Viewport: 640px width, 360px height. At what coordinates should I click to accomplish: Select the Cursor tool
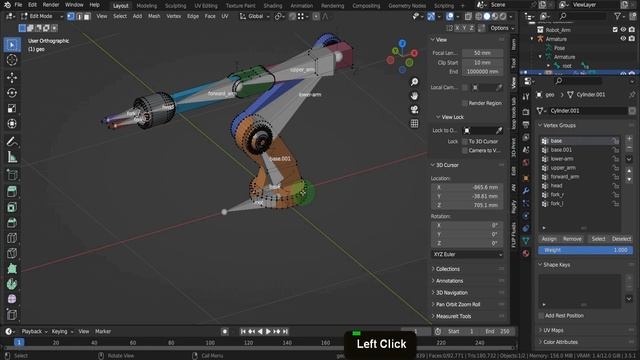pos(12,60)
